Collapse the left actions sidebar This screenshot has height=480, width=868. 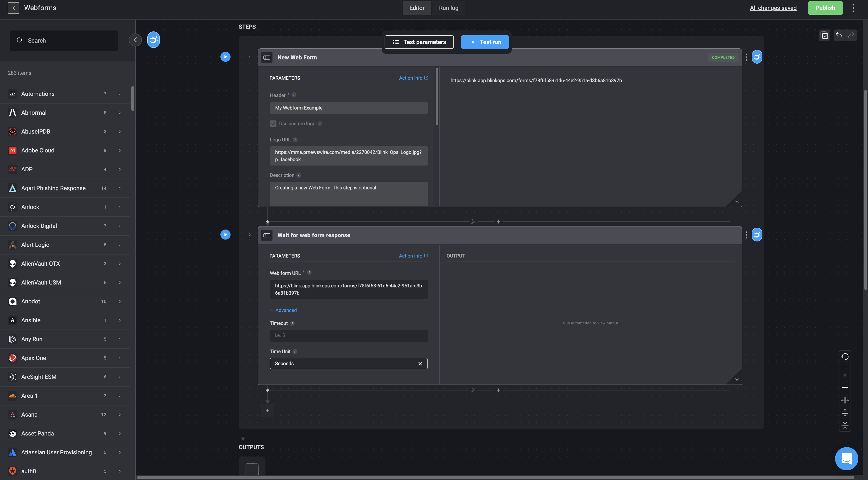click(x=135, y=40)
